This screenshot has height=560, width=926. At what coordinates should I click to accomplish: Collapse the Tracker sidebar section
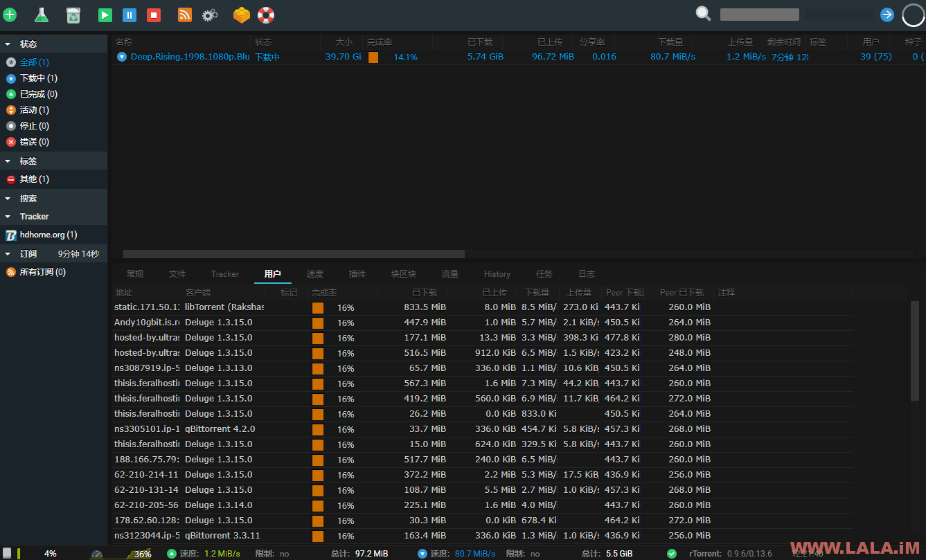click(53, 216)
